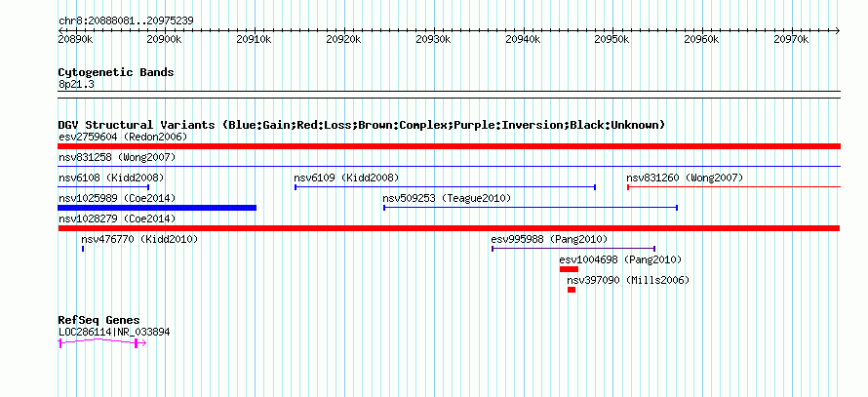The width and height of the screenshot is (868, 397).
Task: Click LOC286114|NR_033894 gene label
Action: click(x=114, y=333)
